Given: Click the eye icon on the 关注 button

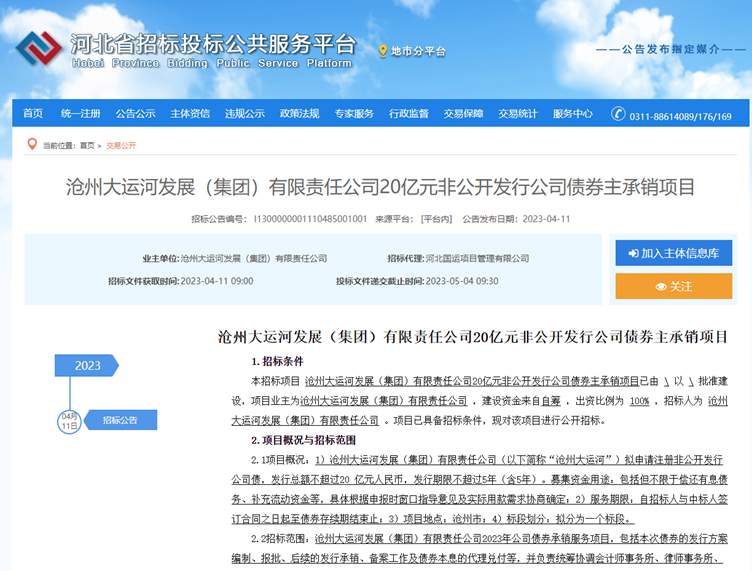Looking at the screenshot, I should (x=660, y=287).
